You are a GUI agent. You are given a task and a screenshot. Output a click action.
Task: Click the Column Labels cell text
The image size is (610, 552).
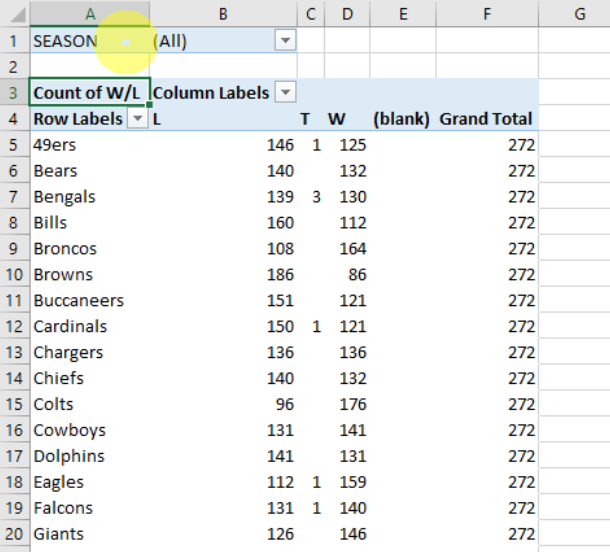(210, 93)
